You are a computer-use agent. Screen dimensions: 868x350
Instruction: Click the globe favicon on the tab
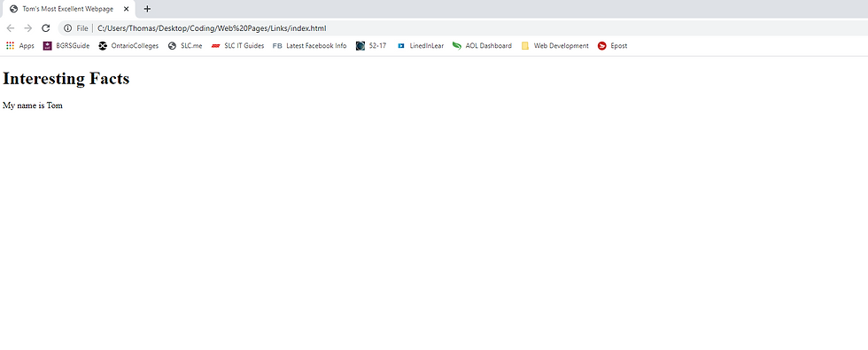click(14, 9)
